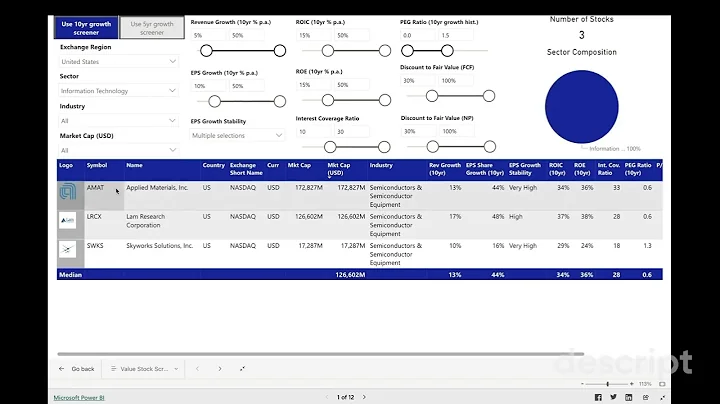The image size is (720, 404).
Task: Sort by PEG Ratio (10yr) column header
Action: 638,169
